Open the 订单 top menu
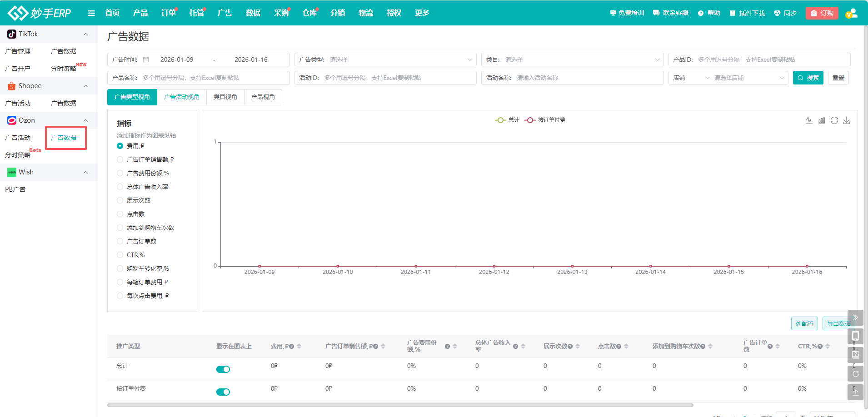This screenshot has height=417, width=868. [169, 13]
